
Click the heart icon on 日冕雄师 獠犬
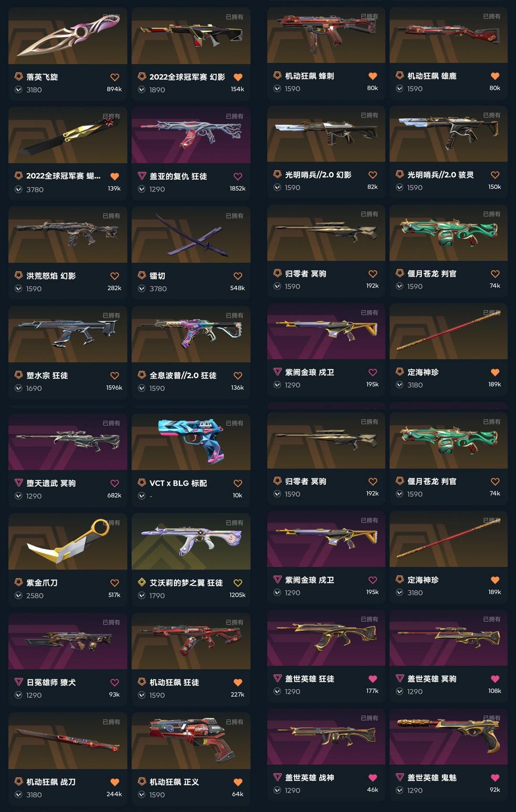point(115,682)
